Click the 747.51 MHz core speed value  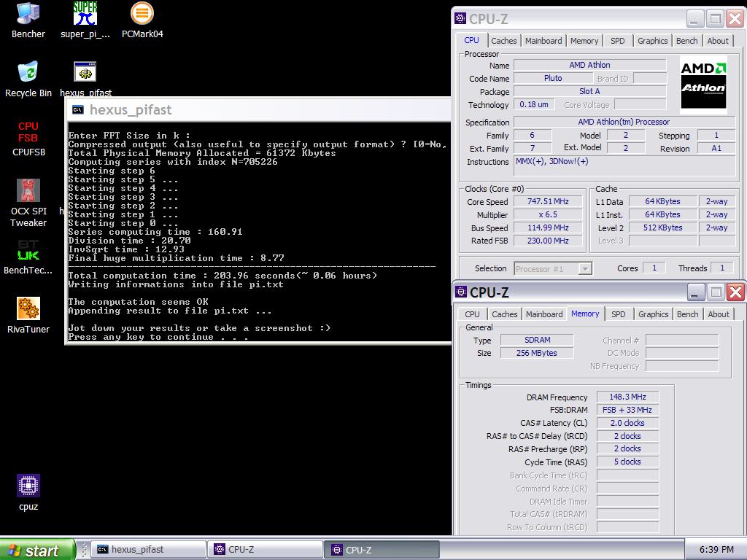(x=548, y=201)
